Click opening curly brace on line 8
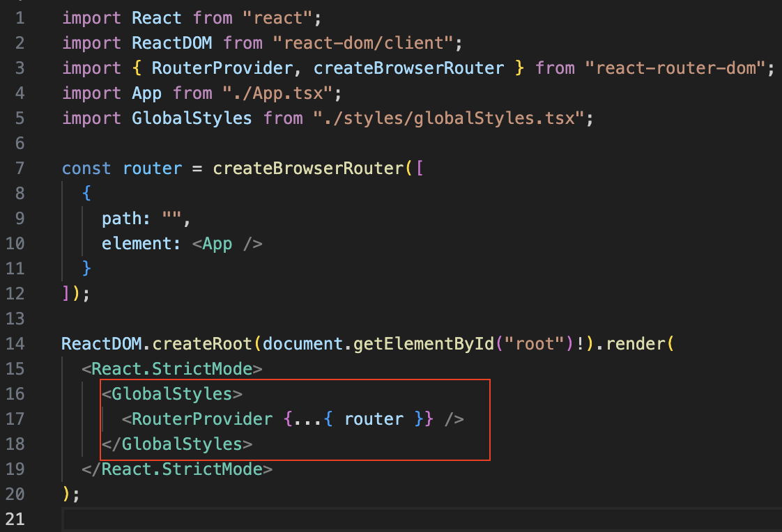Image resolution: width=782 pixels, height=532 pixels. [87, 194]
